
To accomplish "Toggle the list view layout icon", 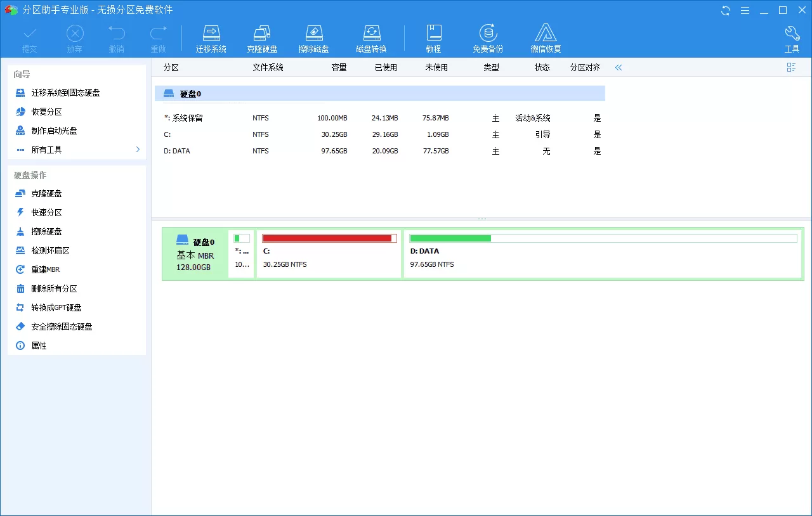I will click(x=791, y=67).
